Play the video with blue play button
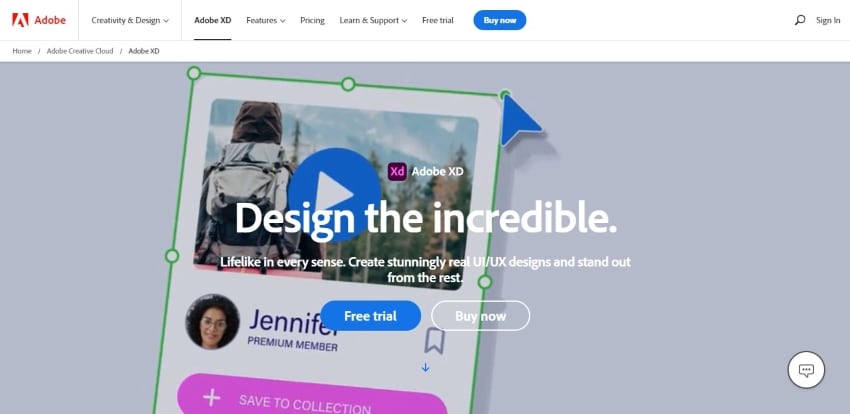850x414 pixels. (x=334, y=195)
